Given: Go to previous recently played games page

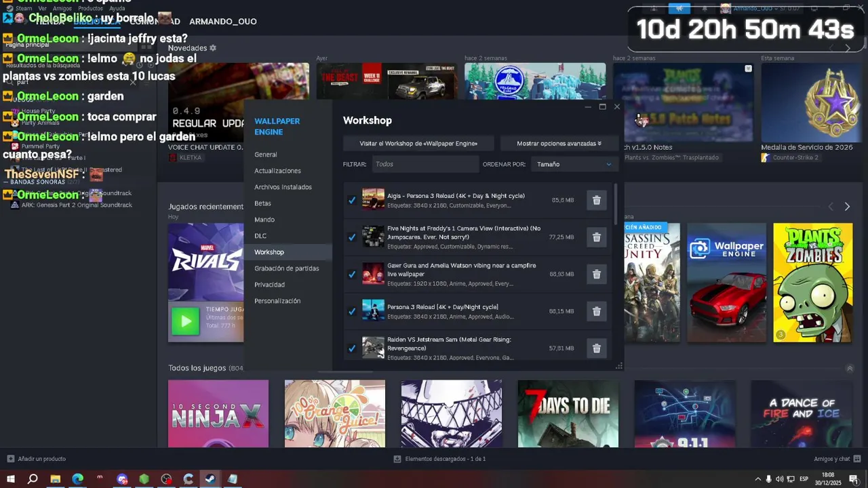Looking at the screenshot, I should 831,207.
